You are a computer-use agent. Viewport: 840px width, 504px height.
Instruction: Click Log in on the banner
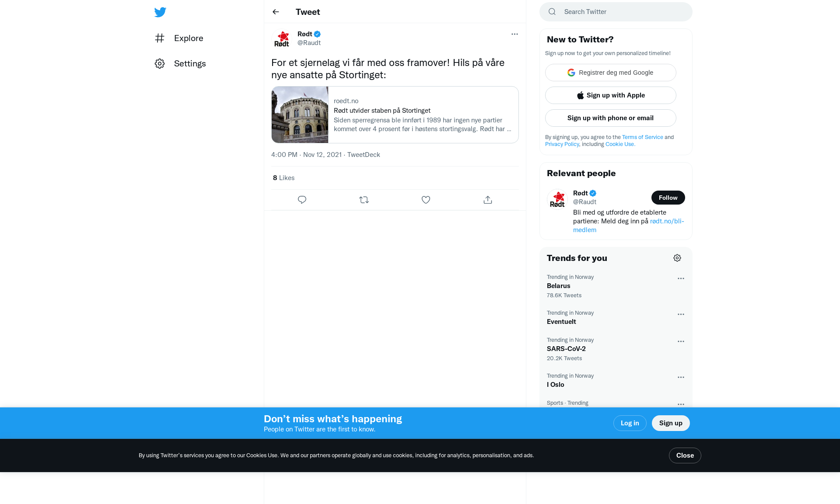630,423
